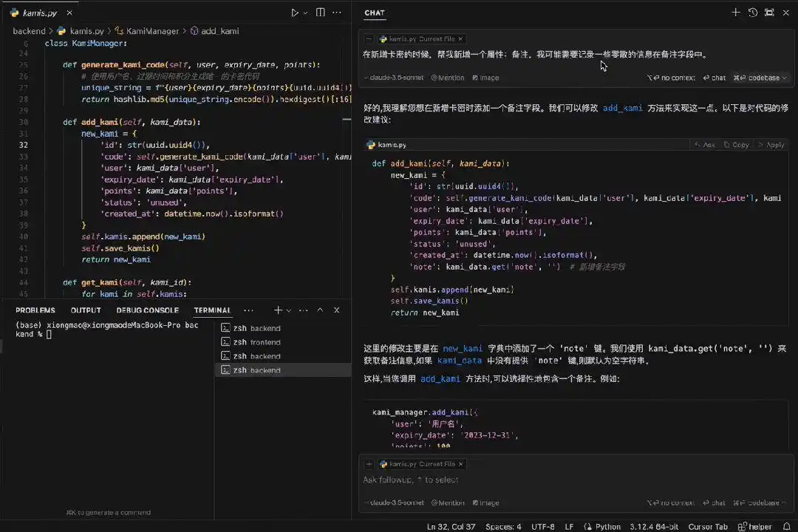798x532 pixels.
Task: Copy the suggested code block
Action: pos(739,145)
